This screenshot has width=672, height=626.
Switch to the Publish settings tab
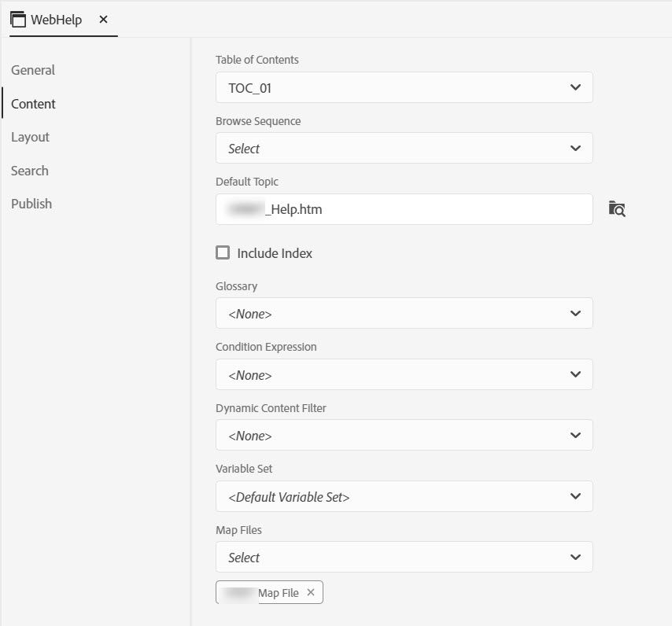tap(31, 204)
